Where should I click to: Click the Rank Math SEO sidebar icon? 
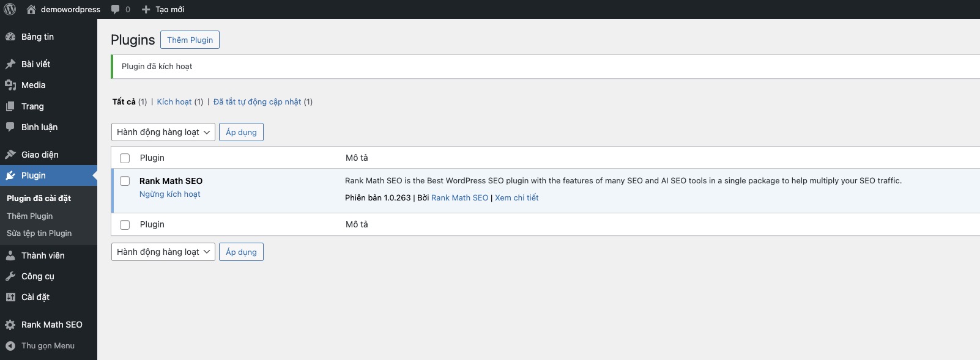10,325
